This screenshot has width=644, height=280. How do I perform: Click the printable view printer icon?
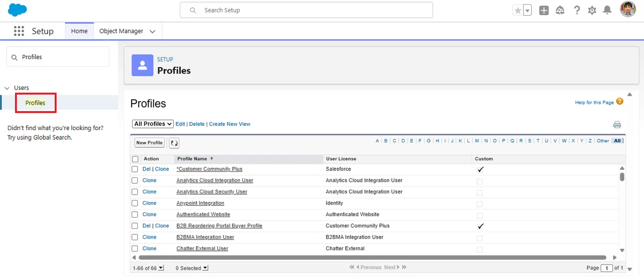coord(617,125)
